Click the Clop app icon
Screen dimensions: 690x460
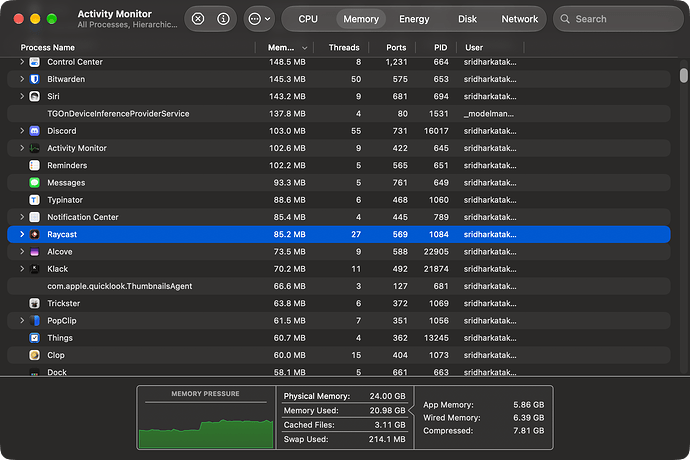pos(34,355)
